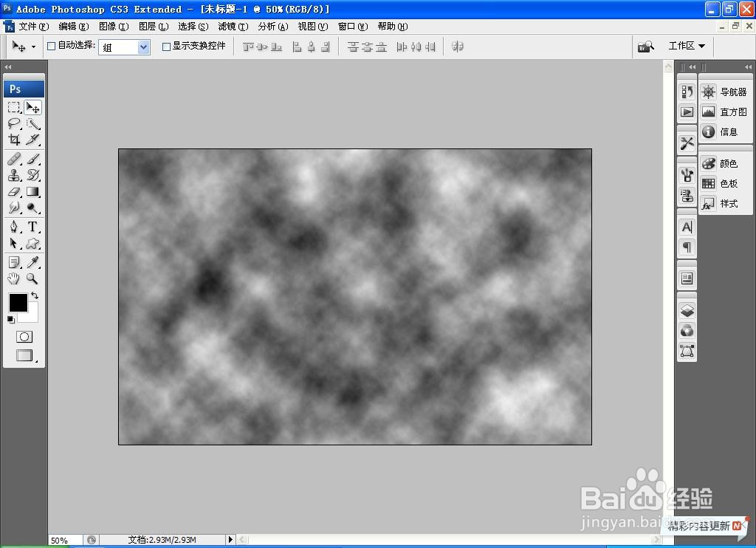Open status bar info popup arrow
This screenshot has height=548, width=756.
[230, 539]
